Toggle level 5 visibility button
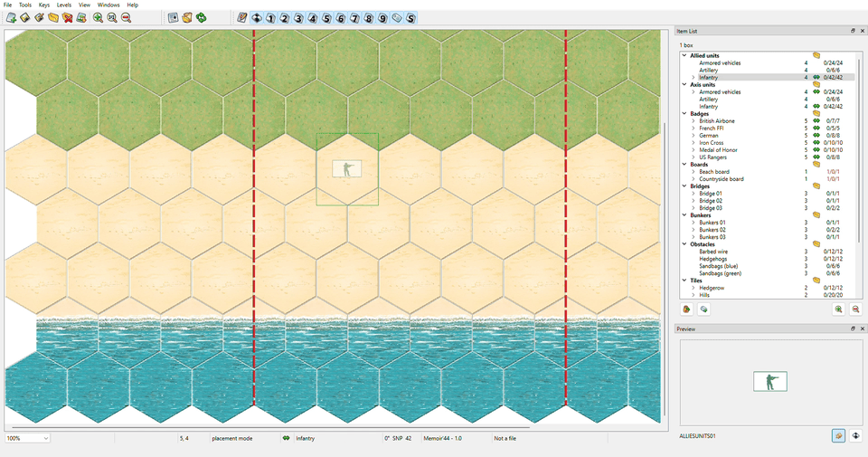 tap(326, 18)
